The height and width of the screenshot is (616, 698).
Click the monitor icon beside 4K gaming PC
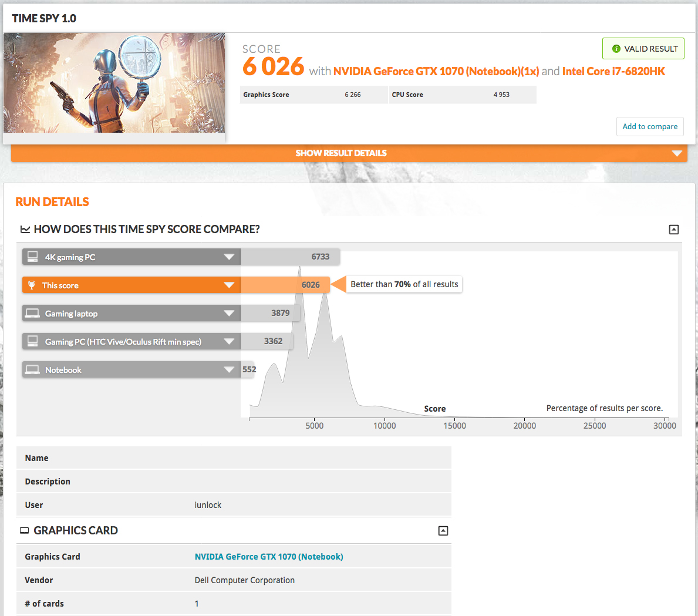(32, 257)
